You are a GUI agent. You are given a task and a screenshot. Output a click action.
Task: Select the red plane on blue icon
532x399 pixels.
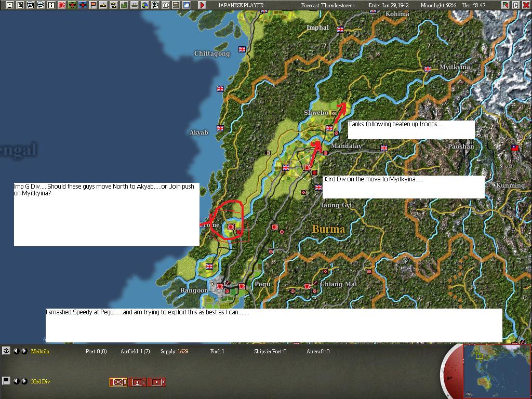(83, 5)
